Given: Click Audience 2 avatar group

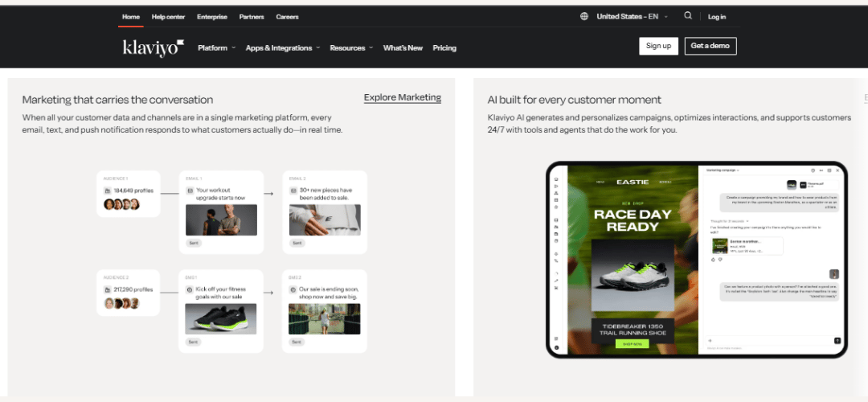Looking at the screenshot, I should pos(121,303).
